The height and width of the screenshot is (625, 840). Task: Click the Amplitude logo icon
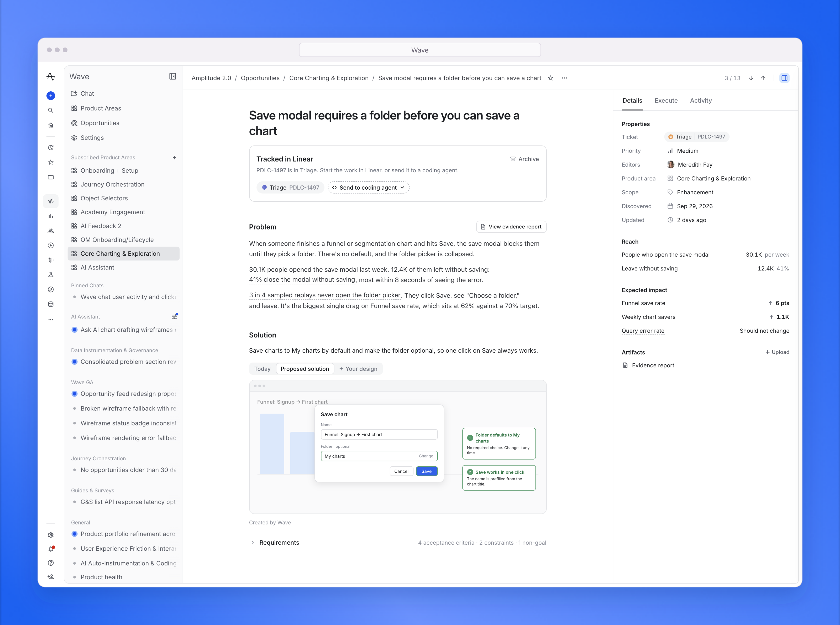pos(51,77)
